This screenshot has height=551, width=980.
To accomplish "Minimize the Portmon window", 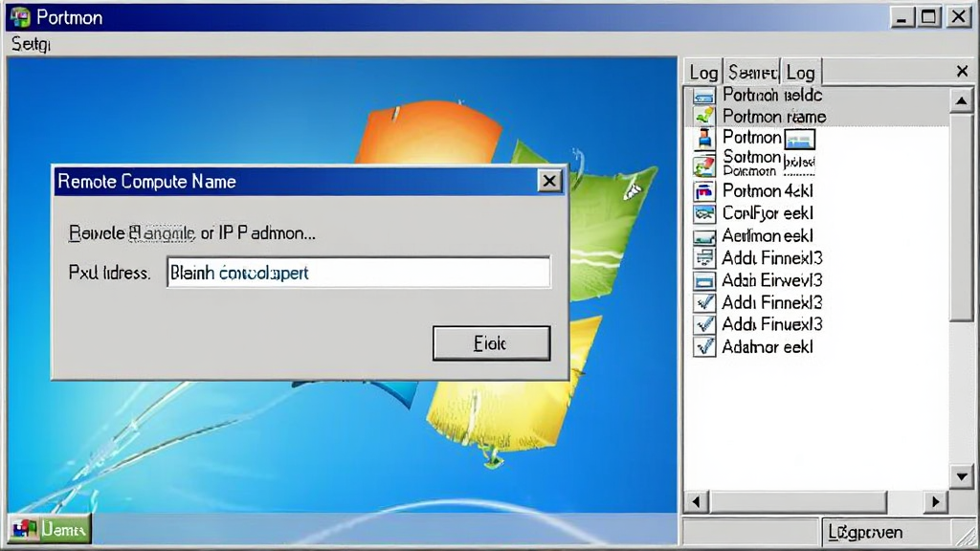I will click(902, 17).
